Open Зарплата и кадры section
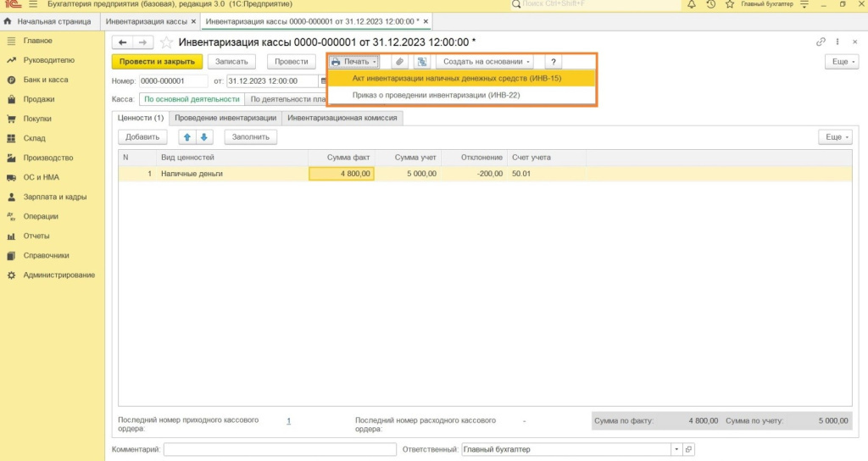Viewport: 868px width, 461px height. pyautogui.click(x=55, y=197)
